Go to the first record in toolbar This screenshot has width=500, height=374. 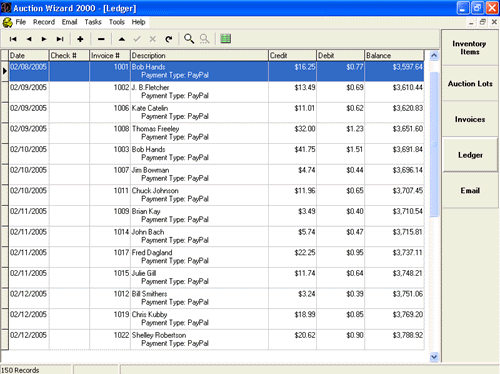click(13, 39)
